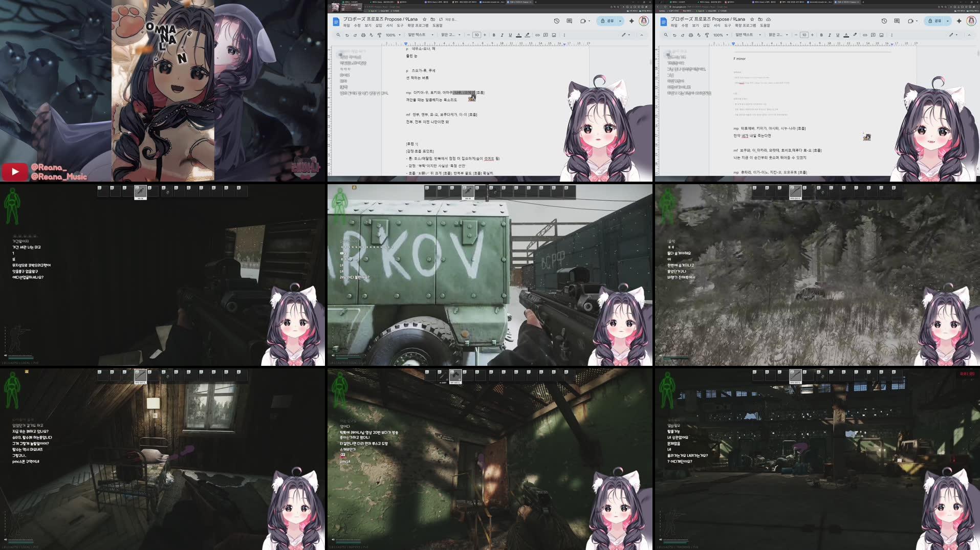Viewport: 980px width, 550px height.
Task: Open the zoom level 100% dropdown
Action: [390, 35]
